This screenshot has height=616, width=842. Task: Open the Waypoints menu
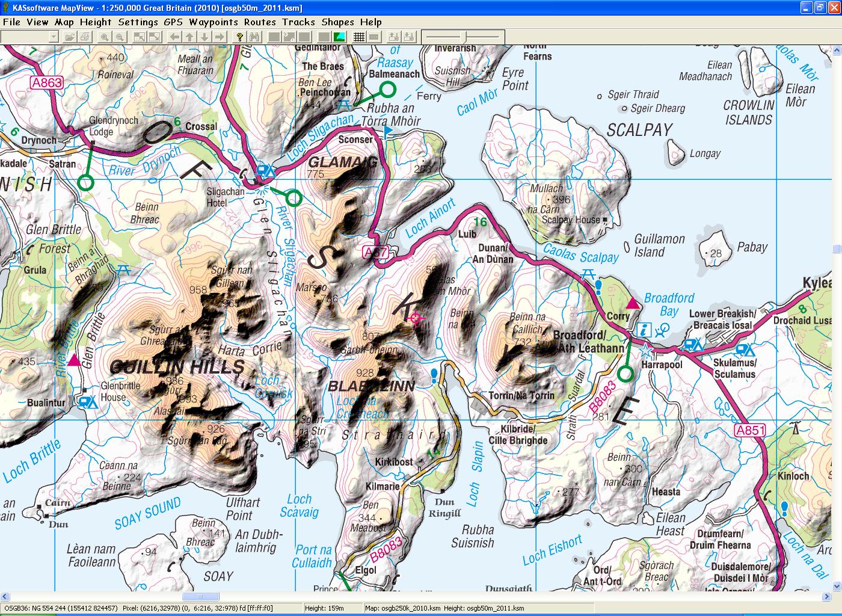214,22
